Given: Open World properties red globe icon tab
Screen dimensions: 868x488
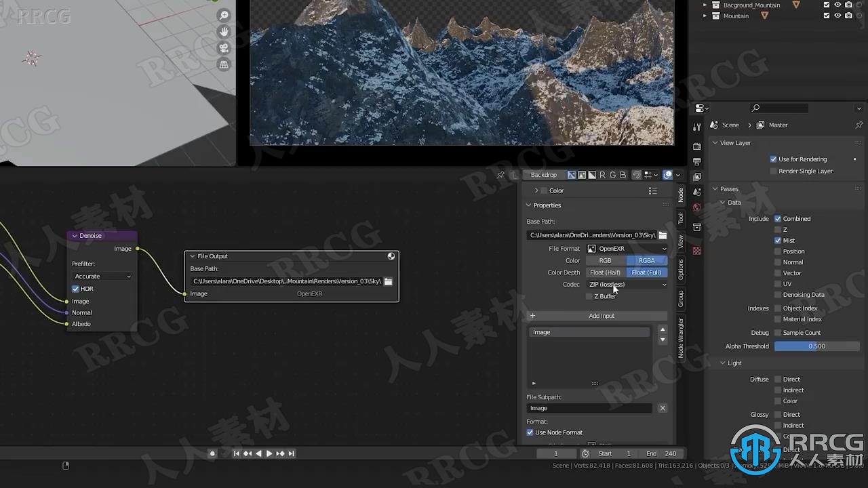Looking at the screenshot, I should coord(696,208).
